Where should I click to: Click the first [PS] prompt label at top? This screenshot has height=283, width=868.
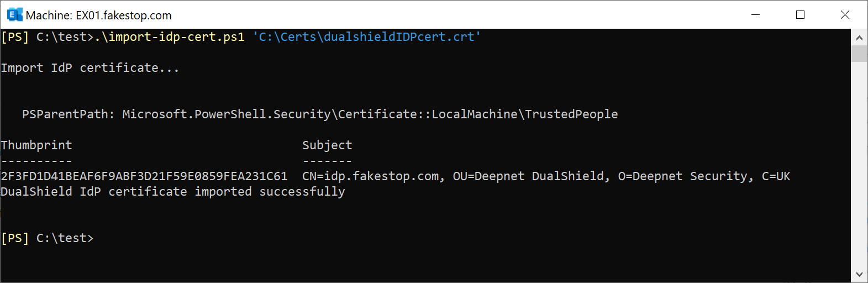coord(15,37)
